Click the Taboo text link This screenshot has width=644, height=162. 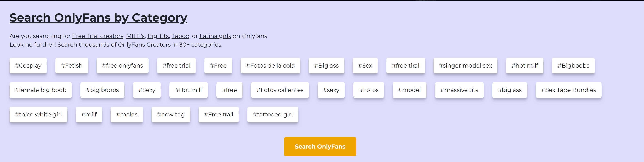[180, 36]
